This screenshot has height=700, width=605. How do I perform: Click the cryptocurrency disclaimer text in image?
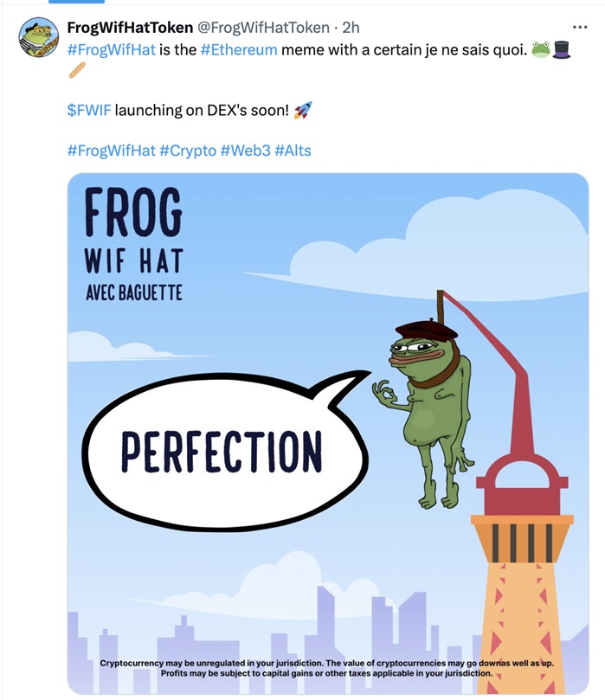click(327, 667)
